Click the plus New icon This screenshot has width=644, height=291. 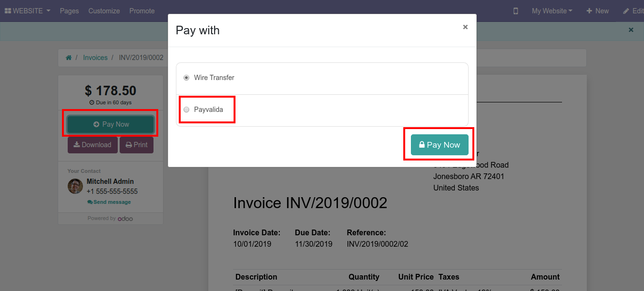point(589,11)
